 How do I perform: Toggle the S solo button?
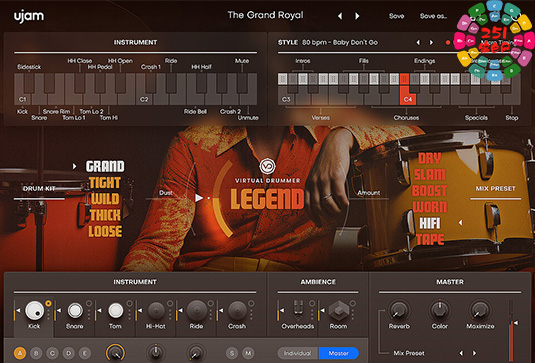(x=232, y=353)
